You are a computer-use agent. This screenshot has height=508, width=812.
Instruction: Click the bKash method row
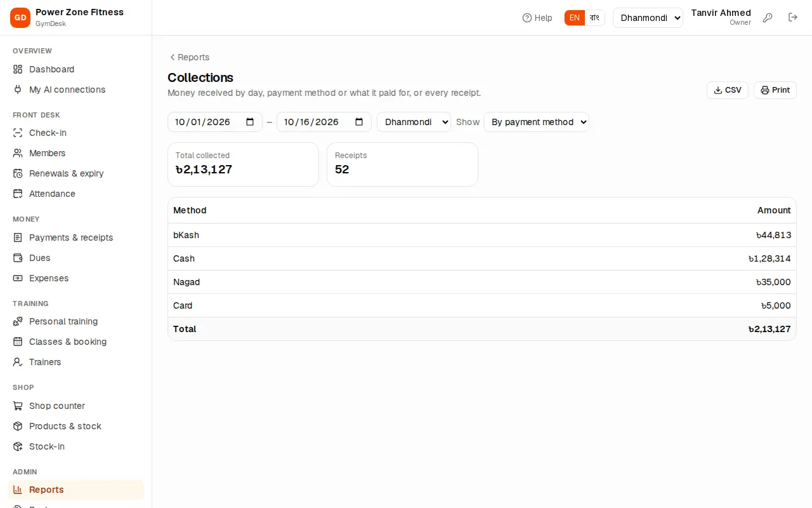pyautogui.click(x=482, y=235)
